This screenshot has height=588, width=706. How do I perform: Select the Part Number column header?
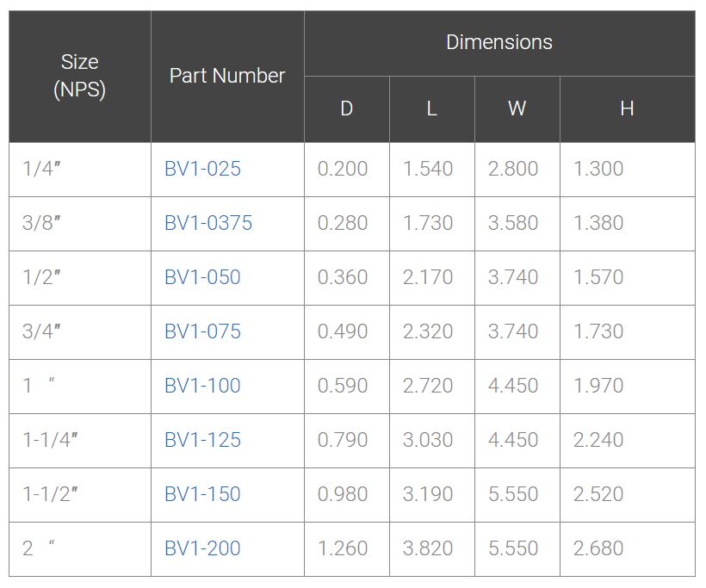click(x=227, y=76)
